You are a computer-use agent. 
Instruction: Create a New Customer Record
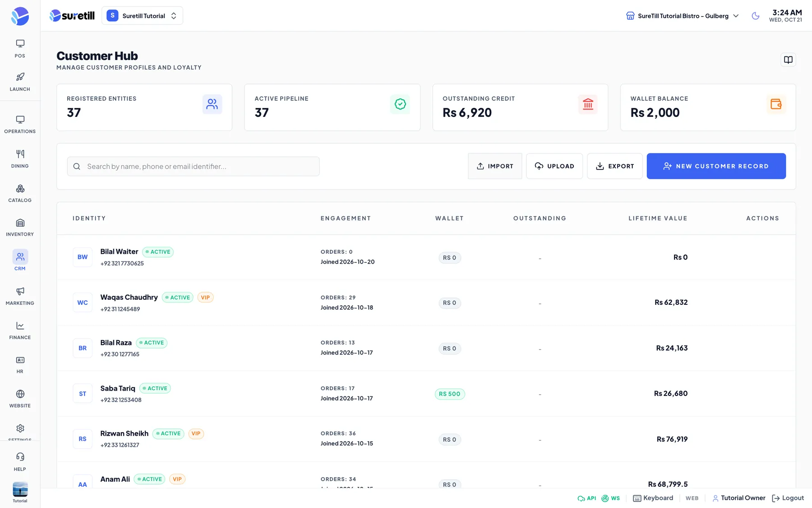716,166
